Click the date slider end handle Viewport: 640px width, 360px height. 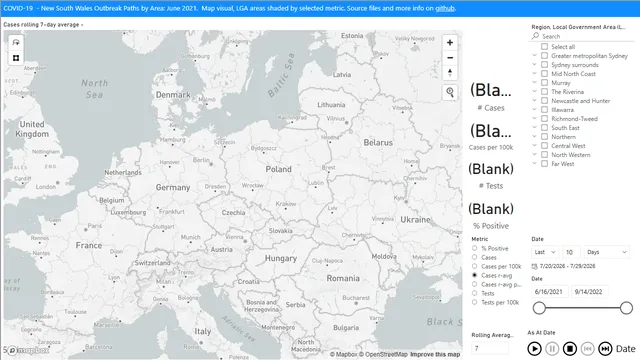[x=626, y=308]
